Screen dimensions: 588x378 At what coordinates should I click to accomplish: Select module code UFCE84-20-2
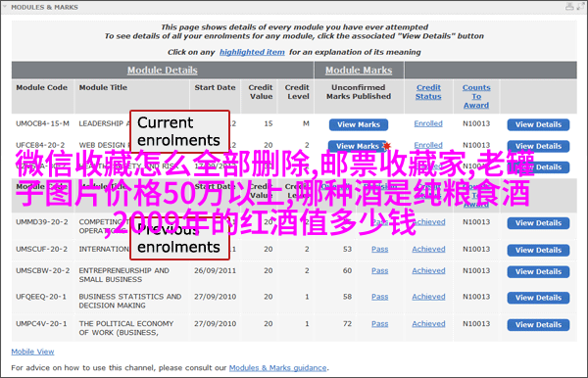pos(40,145)
